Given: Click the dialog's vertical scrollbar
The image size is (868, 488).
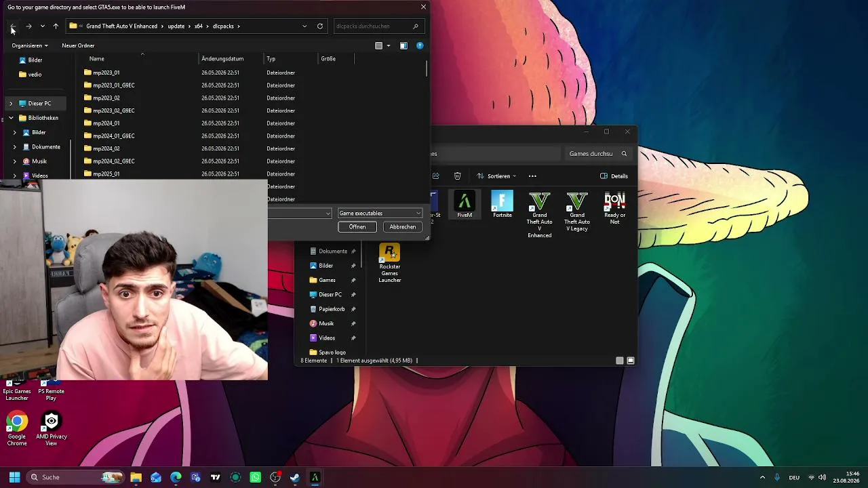Looking at the screenshot, I should point(427,68).
